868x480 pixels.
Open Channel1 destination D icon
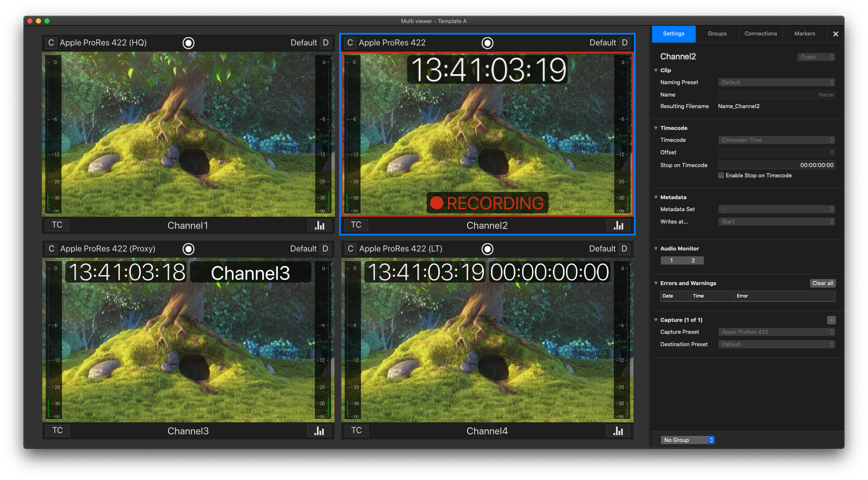tap(325, 43)
